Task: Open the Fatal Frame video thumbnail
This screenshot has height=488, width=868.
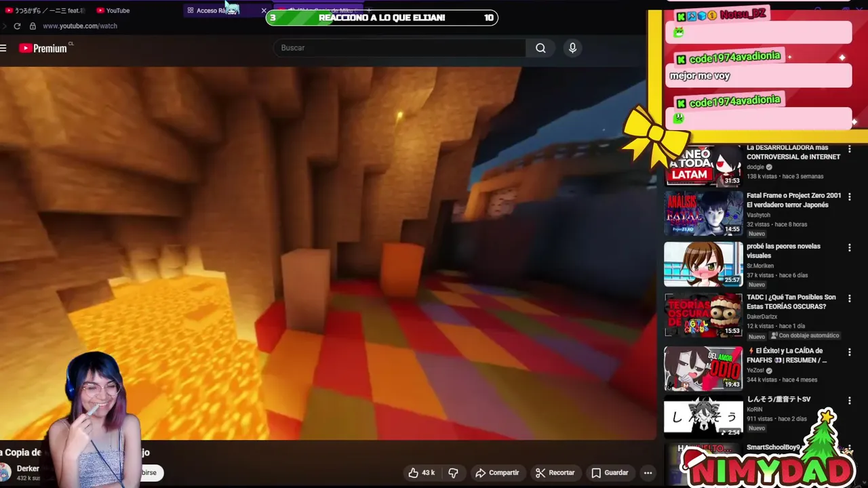Action: pos(703,213)
